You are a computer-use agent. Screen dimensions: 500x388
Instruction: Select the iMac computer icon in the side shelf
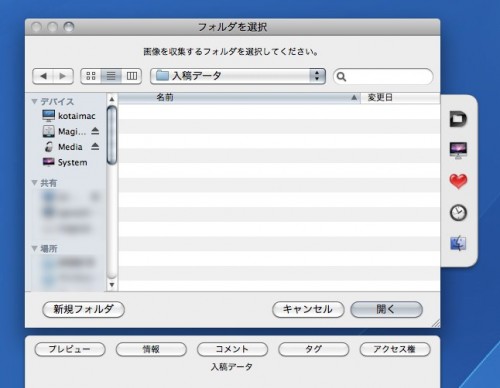(x=458, y=150)
